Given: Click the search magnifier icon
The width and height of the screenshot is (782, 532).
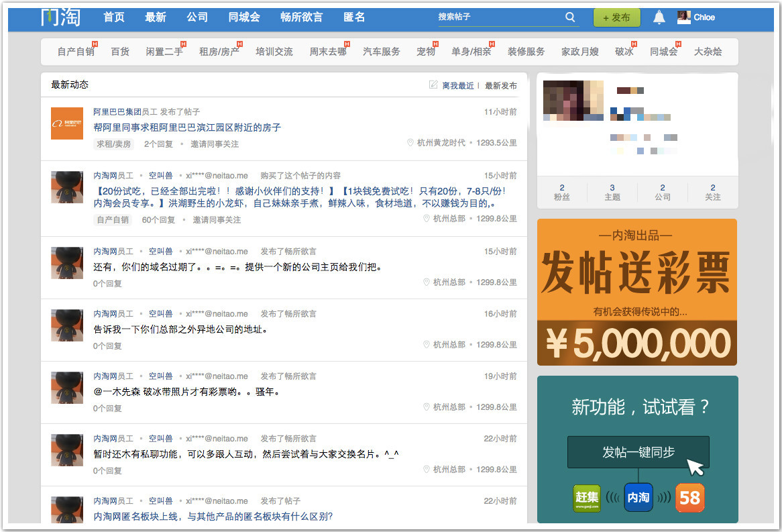Looking at the screenshot, I should tap(570, 17).
